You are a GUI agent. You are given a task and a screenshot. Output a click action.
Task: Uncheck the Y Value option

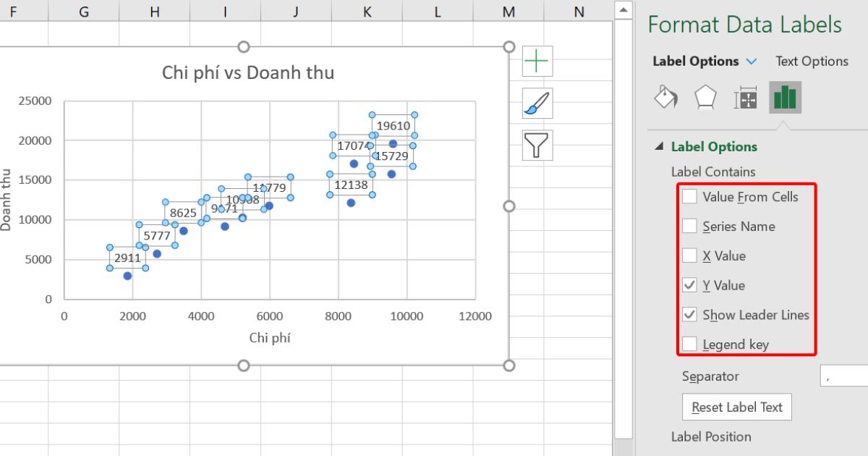(x=689, y=284)
